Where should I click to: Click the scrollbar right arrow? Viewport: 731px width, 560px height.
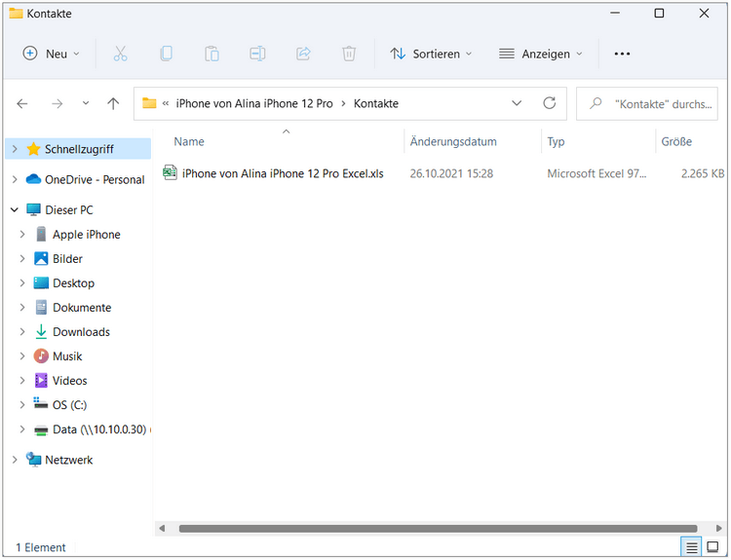click(x=719, y=528)
